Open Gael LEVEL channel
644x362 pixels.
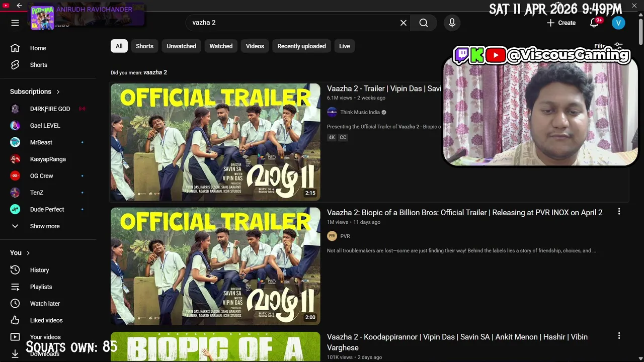48,126
